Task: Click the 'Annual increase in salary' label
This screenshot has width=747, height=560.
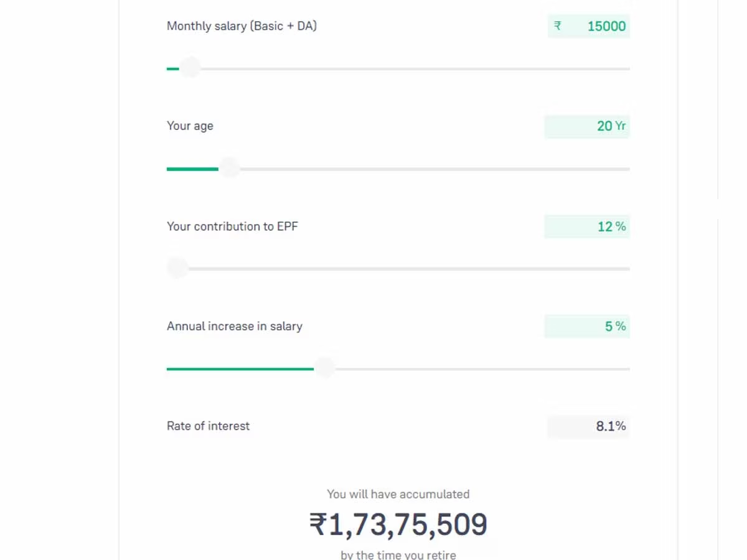Action: [235, 326]
